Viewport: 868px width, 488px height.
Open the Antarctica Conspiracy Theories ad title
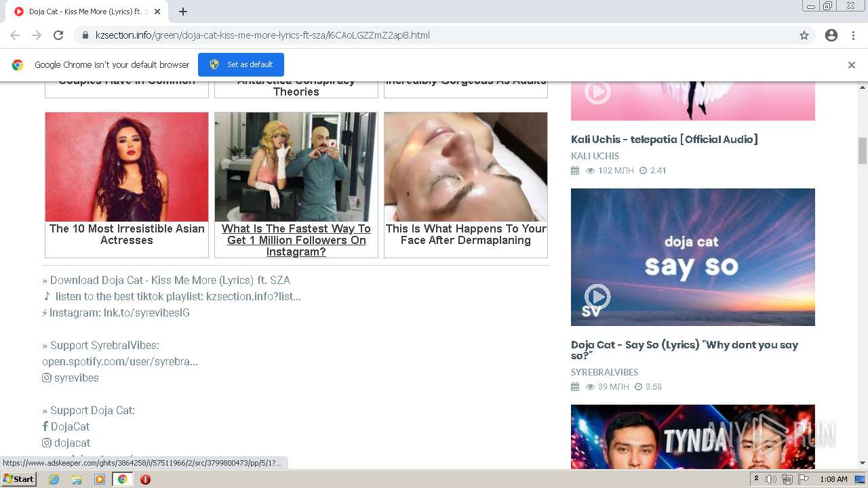(296, 86)
